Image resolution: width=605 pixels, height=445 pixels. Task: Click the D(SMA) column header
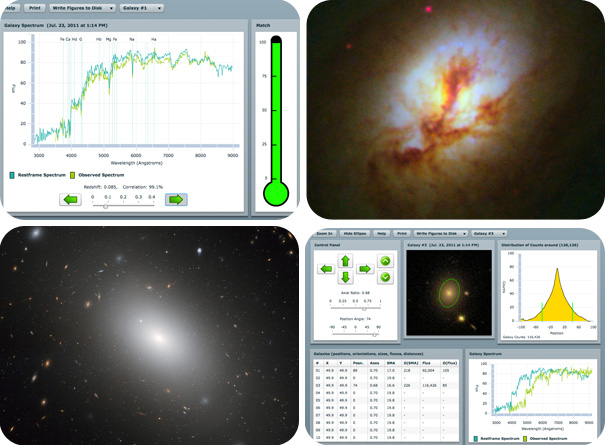pyautogui.click(x=411, y=363)
